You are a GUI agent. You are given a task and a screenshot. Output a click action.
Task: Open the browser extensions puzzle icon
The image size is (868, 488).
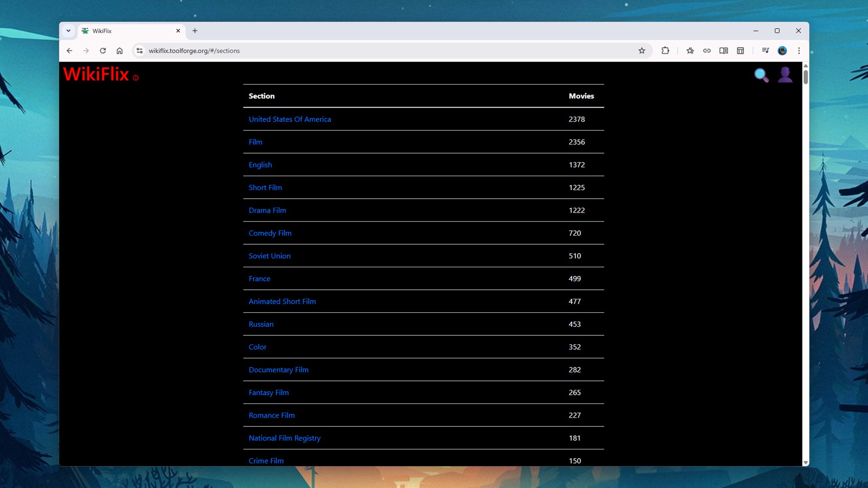pos(665,50)
